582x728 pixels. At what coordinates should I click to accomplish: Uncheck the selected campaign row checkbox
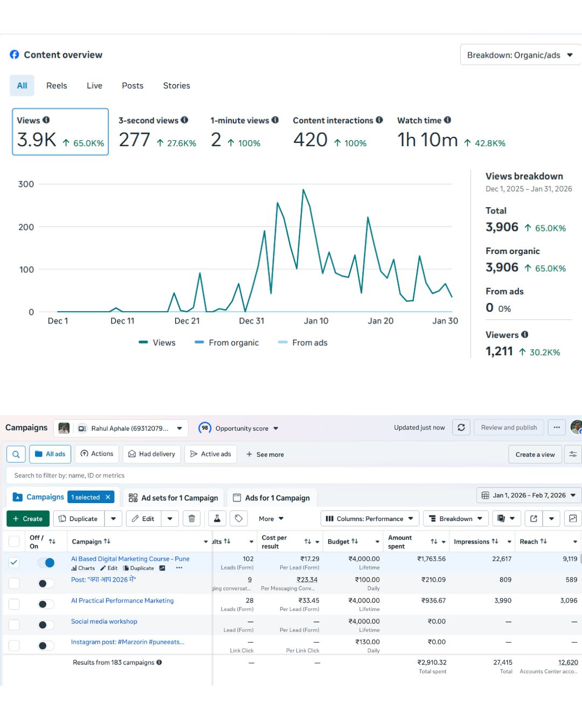(14, 562)
